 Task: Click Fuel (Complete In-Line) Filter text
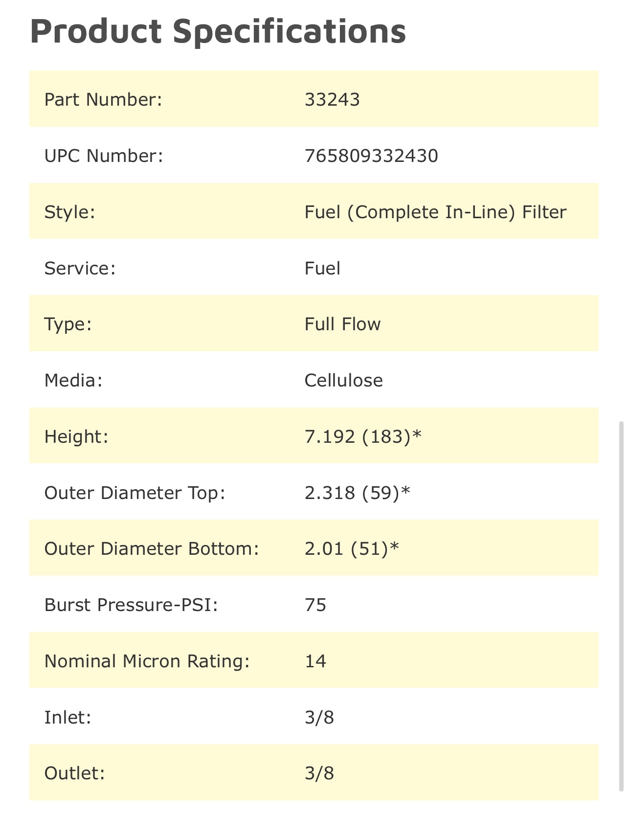[x=435, y=212]
